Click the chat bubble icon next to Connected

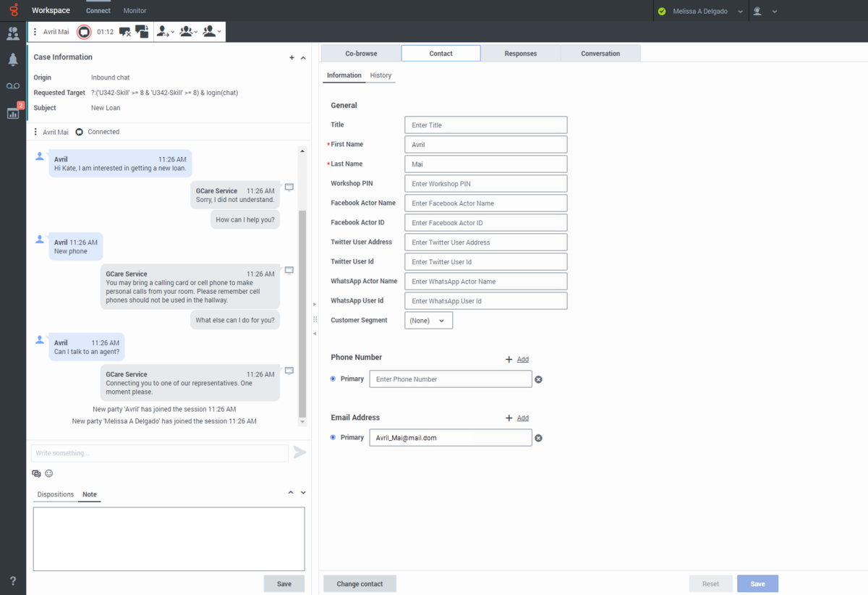point(79,132)
